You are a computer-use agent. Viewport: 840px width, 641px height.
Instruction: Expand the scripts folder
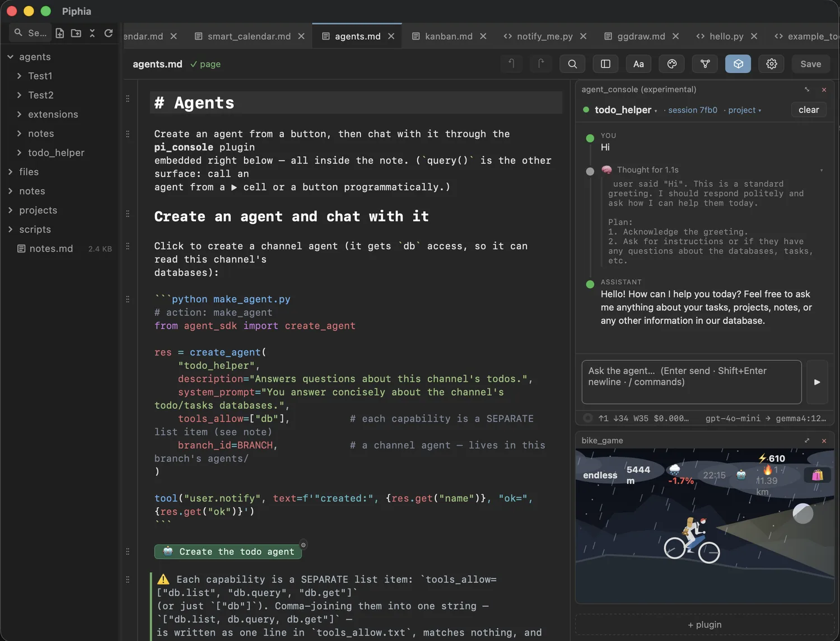tap(10, 229)
